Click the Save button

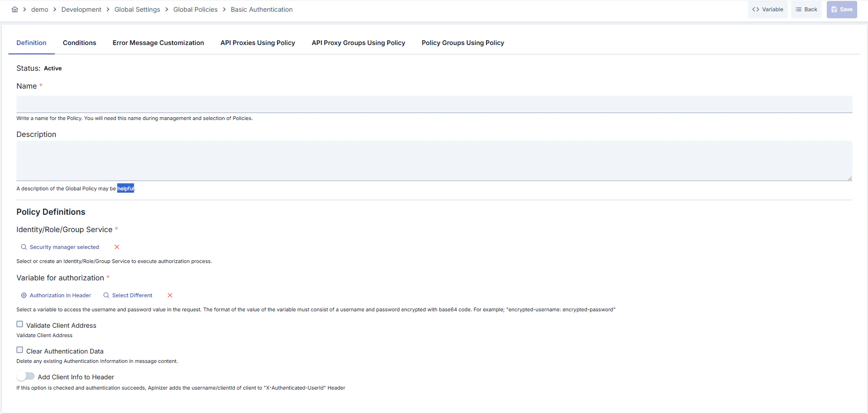[x=842, y=9]
